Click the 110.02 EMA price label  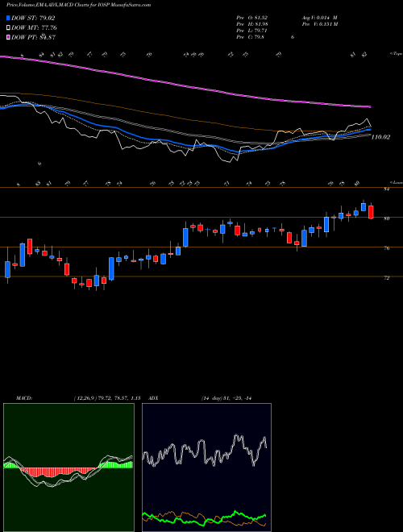point(380,137)
